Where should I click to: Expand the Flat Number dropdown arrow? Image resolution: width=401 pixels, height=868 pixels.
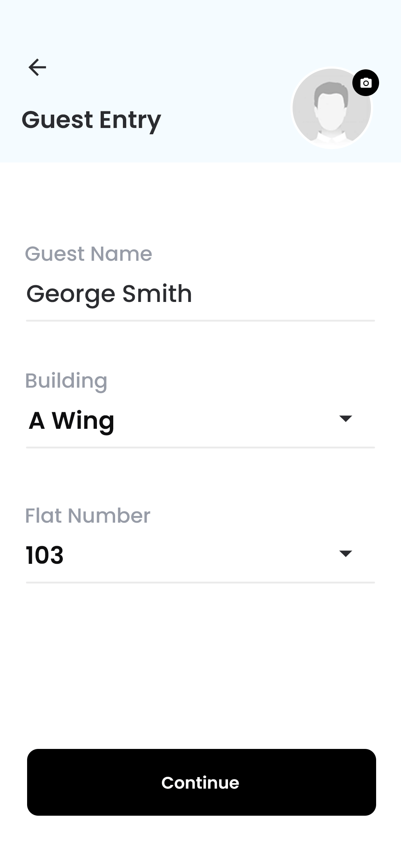tap(345, 553)
